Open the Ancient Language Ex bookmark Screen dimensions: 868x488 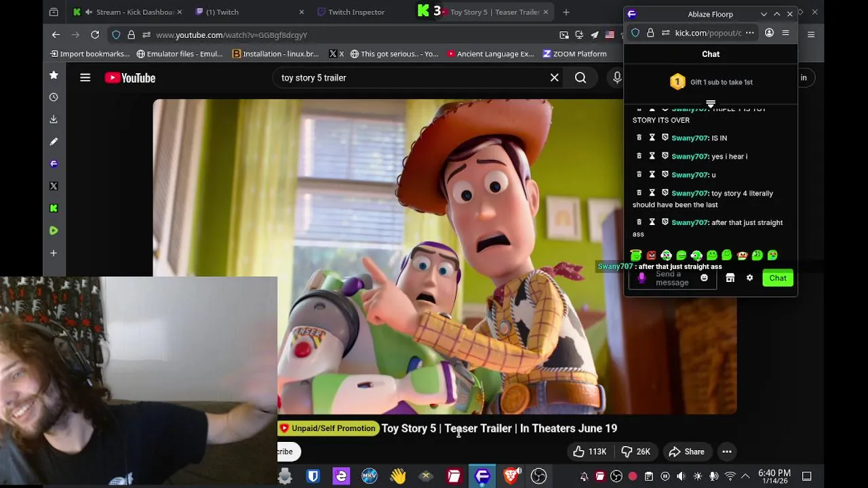click(x=490, y=54)
